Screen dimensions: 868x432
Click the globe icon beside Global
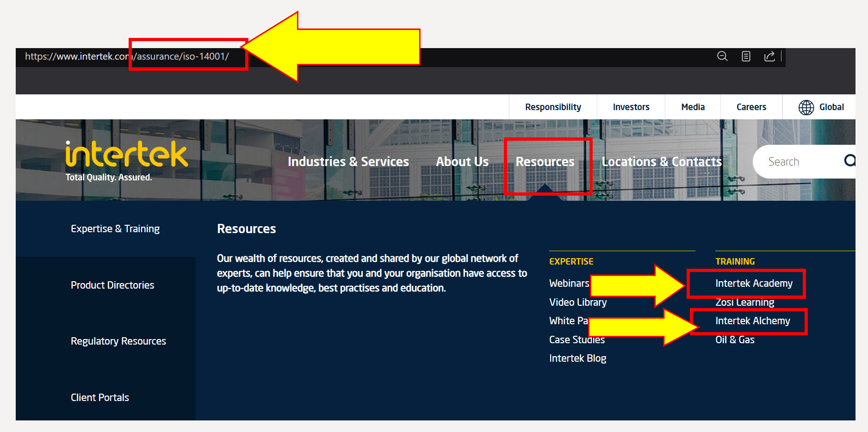[806, 107]
